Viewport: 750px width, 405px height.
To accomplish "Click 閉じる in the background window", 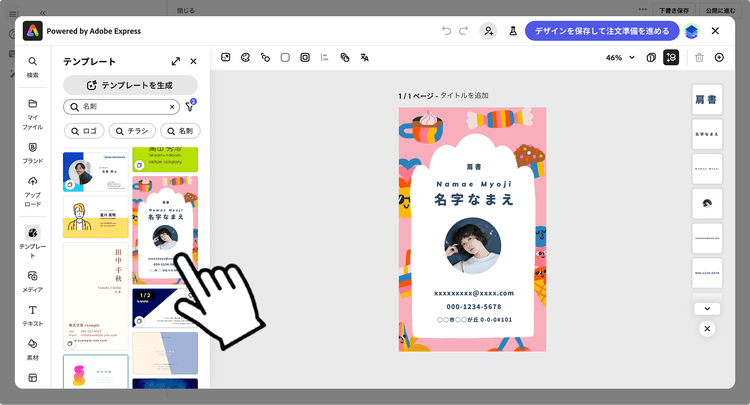I will (186, 10).
